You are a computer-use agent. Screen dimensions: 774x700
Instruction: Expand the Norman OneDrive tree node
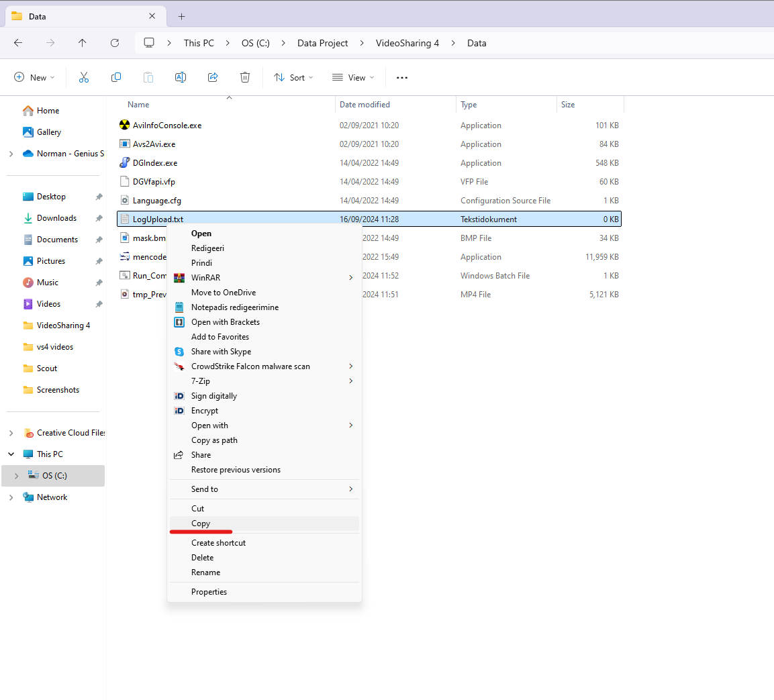[x=11, y=154]
